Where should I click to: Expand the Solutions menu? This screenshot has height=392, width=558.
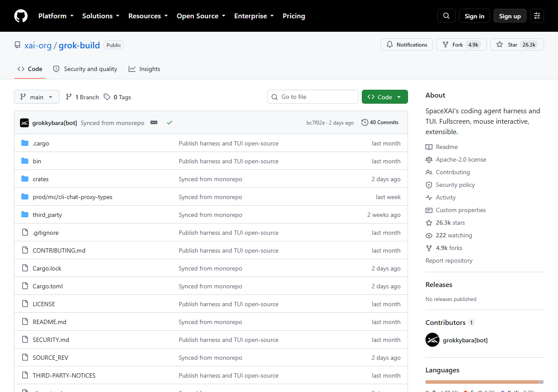click(101, 16)
